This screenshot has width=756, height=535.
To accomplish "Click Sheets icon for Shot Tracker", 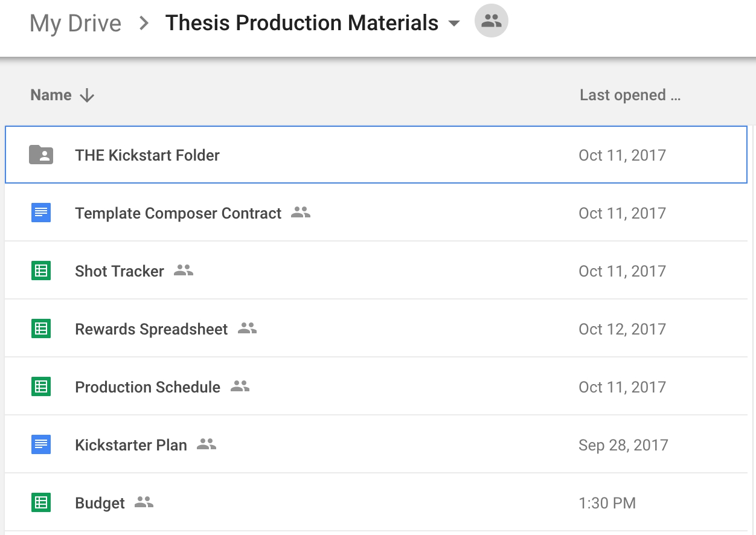I will (41, 271).
